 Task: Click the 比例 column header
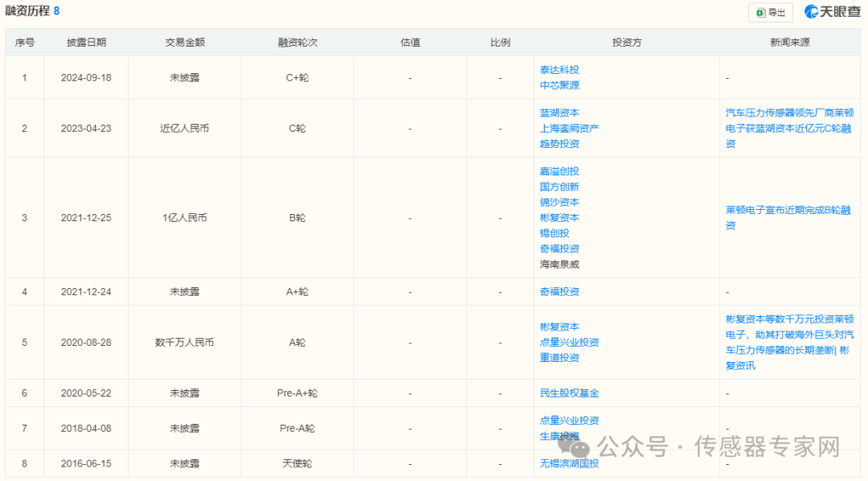point(500,43)
